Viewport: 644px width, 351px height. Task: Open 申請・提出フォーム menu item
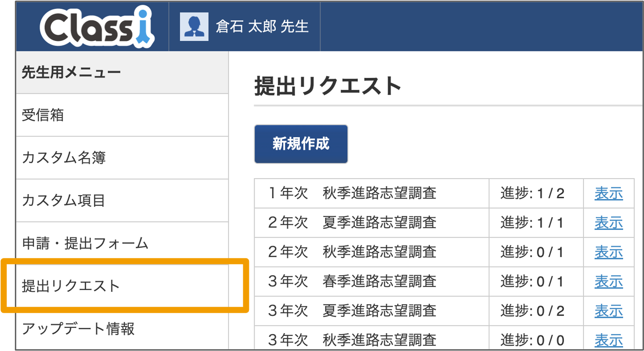85,243
